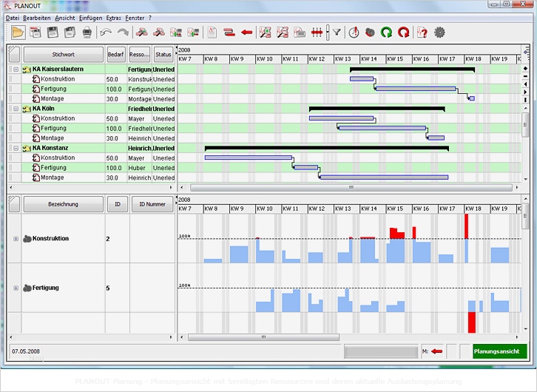Screen dimensions: 537x392
Task: Click the red double-bar link icon
Action: (x=229, y=33)
